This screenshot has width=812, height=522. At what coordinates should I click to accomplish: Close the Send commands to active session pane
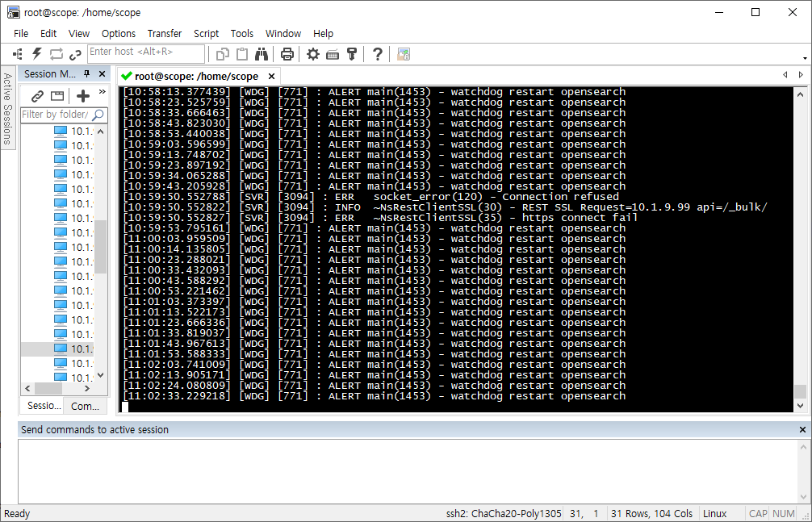tap(802, 430)
